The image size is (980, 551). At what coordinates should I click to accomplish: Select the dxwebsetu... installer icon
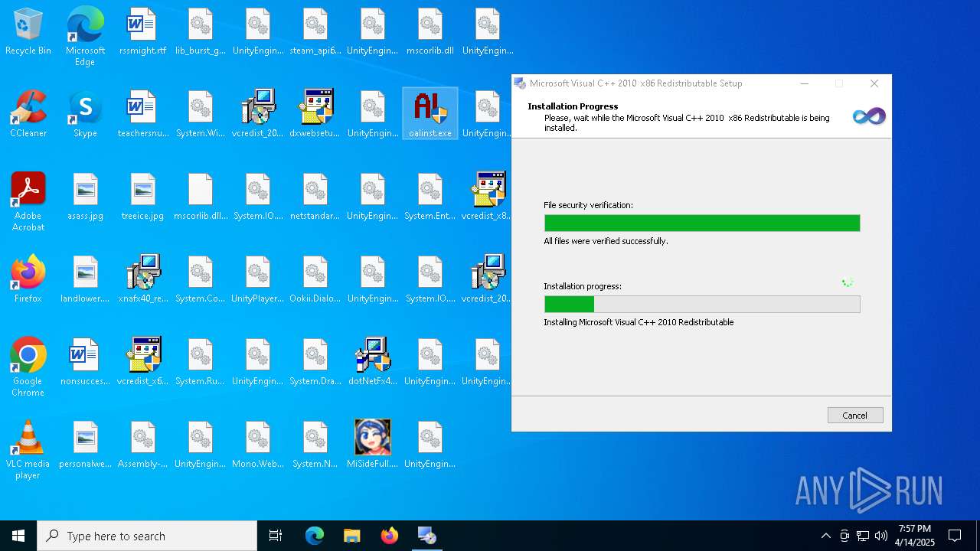pyautogui.click(x=315, y=115)
